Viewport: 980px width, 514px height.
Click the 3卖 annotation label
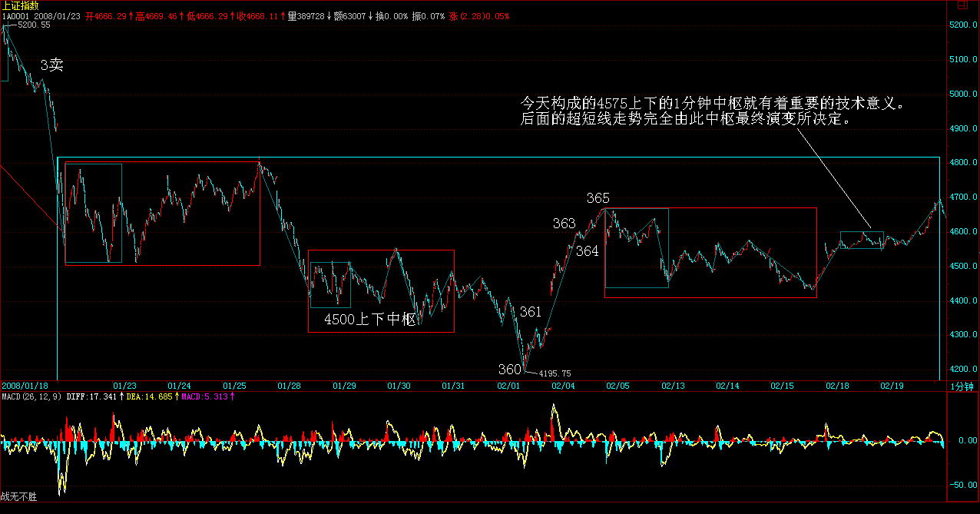click(x=51, y=66)
